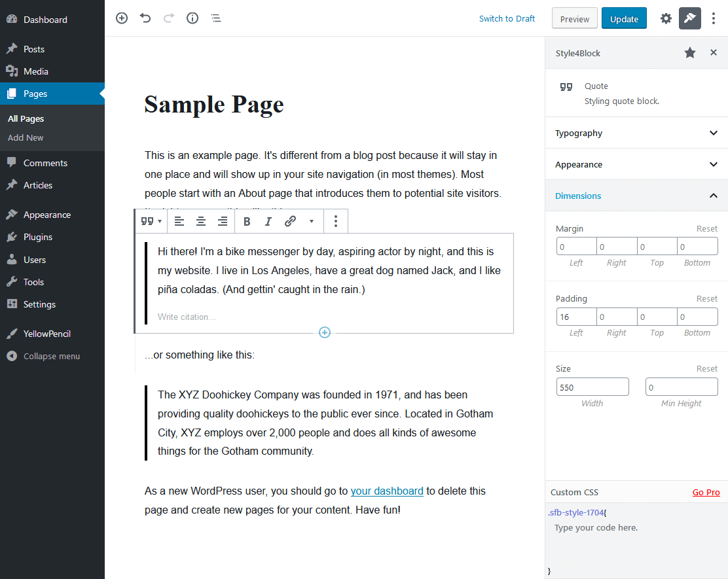This screenshot has height=579, width=728.
Task: Follow the 'your dashboard' link
Action: tap(386, 491)
